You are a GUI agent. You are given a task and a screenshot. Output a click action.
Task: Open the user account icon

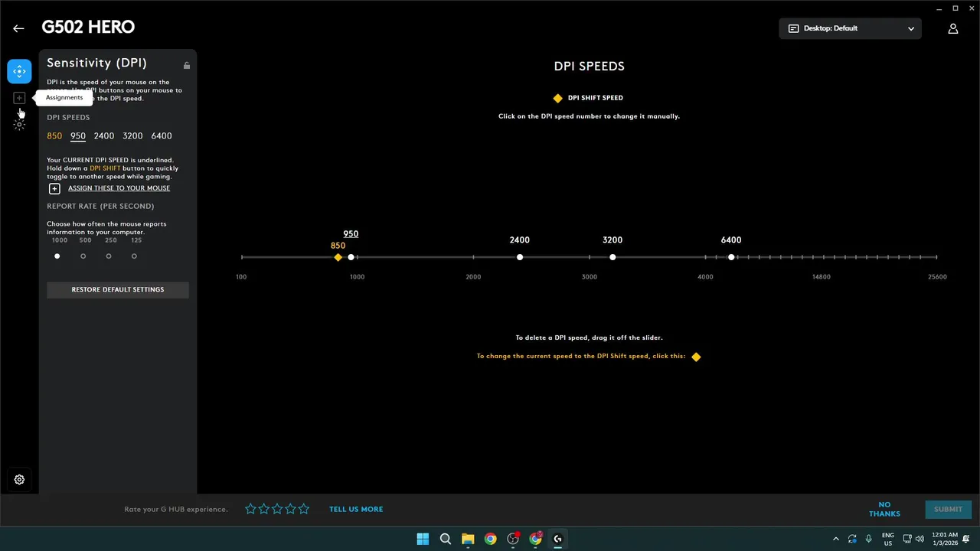[953, 28]
